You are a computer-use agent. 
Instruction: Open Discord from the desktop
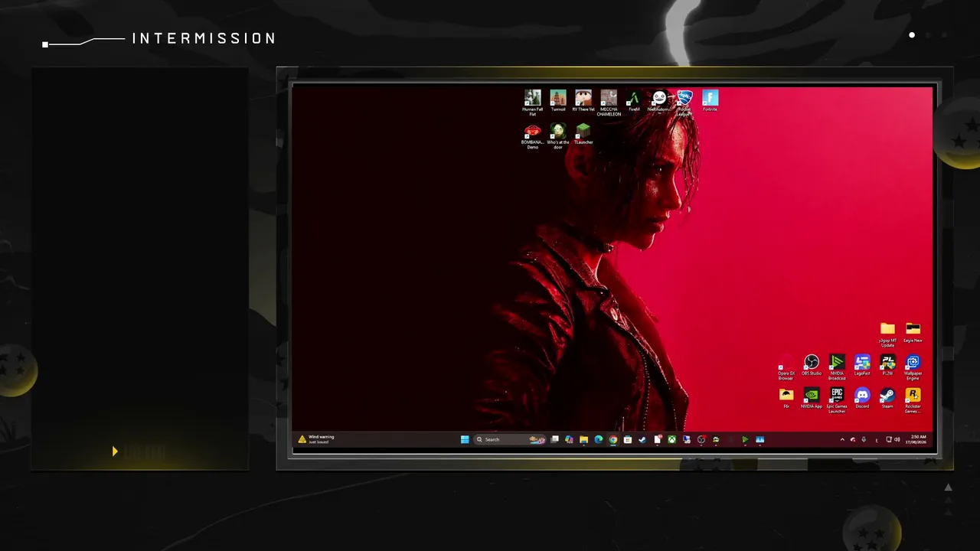coord(862,398)
